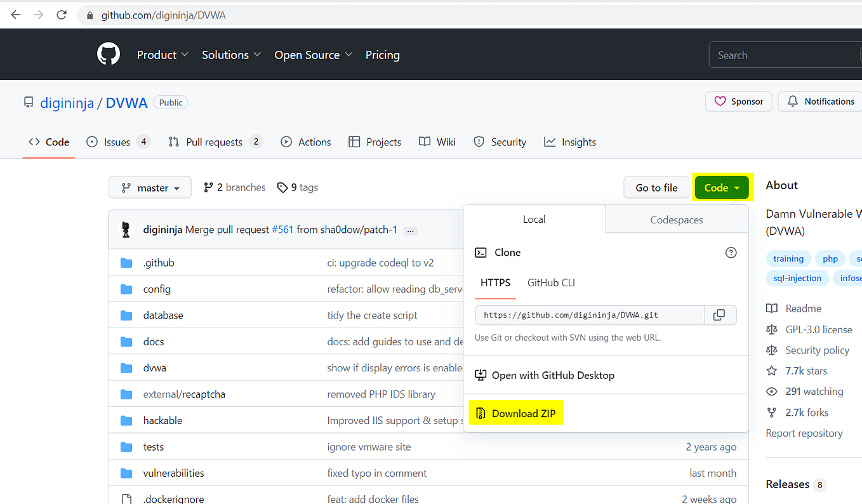Select the GitHub CLI clone option

pos(551,283)
